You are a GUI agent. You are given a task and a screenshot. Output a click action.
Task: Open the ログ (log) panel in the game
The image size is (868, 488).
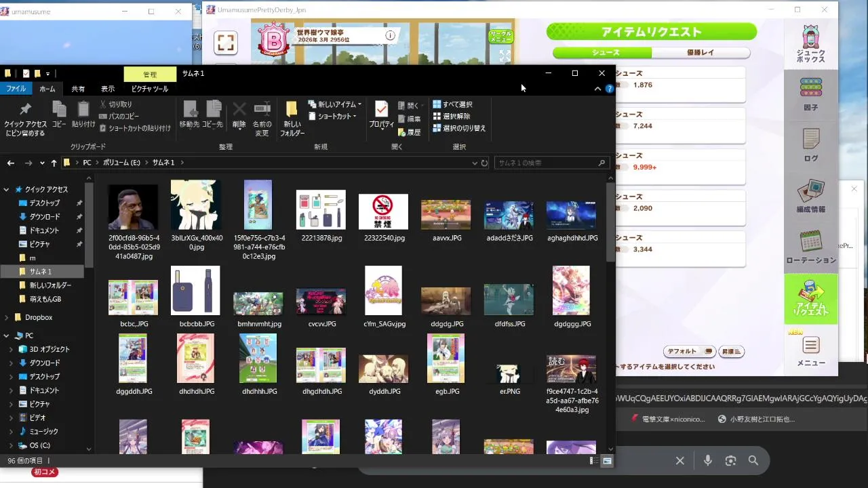[x=810, y=144]
